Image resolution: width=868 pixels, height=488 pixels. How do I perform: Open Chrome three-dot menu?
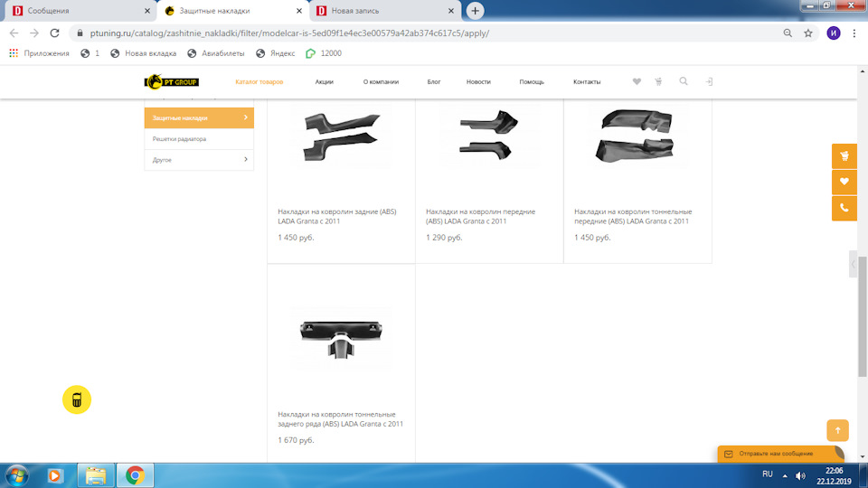[x=854, y=33]
